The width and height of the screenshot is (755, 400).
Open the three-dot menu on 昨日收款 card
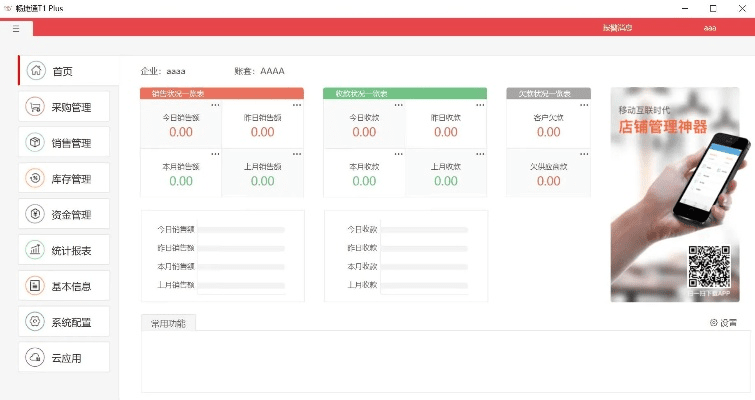479,104
